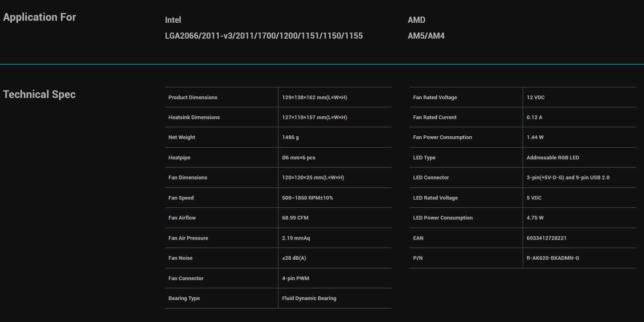
Task: Click the Application For heading
Action: 40,17
